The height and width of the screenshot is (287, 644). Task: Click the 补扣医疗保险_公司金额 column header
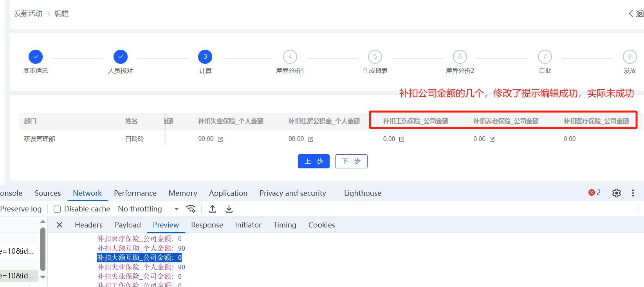point(596,121)
